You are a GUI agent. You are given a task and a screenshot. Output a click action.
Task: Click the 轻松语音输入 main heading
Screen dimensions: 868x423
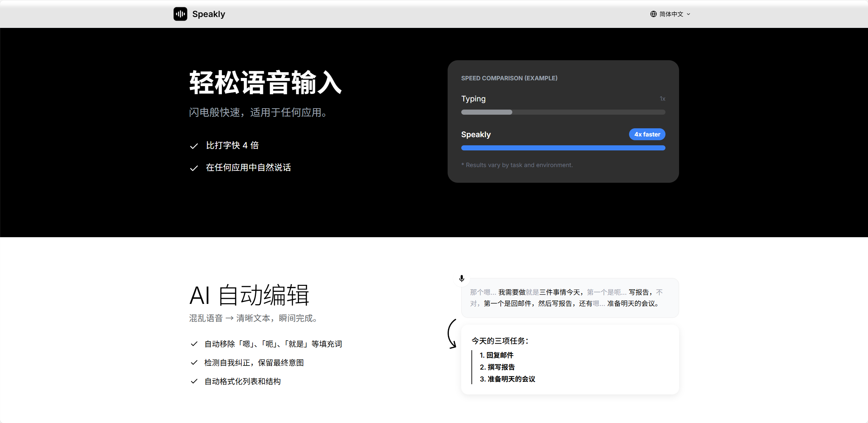[x=266, y=82]
